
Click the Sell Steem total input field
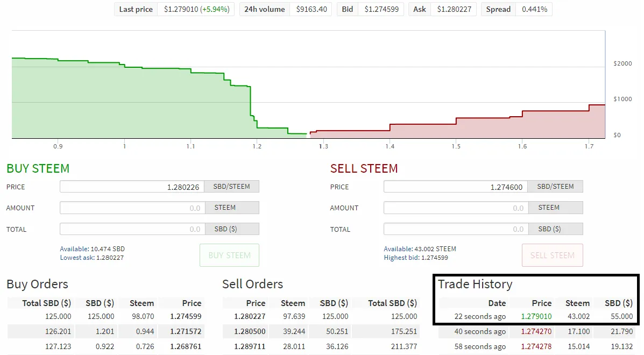(x=456, y=229)
